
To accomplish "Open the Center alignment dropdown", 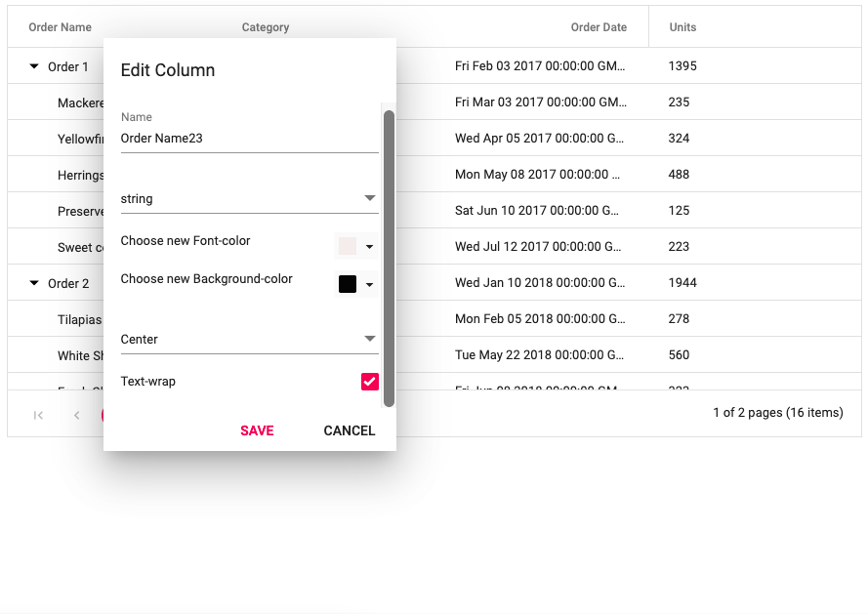I will (249, 339).
